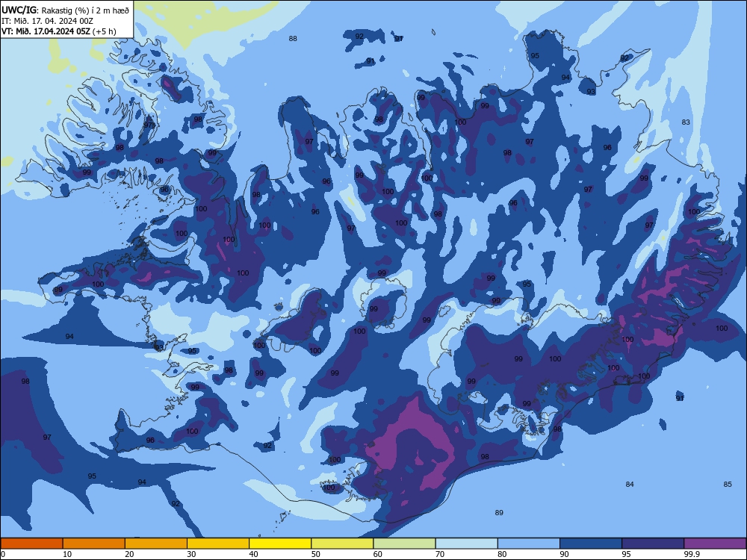Select the dark blue 90–95 legend swatch
The image size is (747, 560).
tap(591, 544)
